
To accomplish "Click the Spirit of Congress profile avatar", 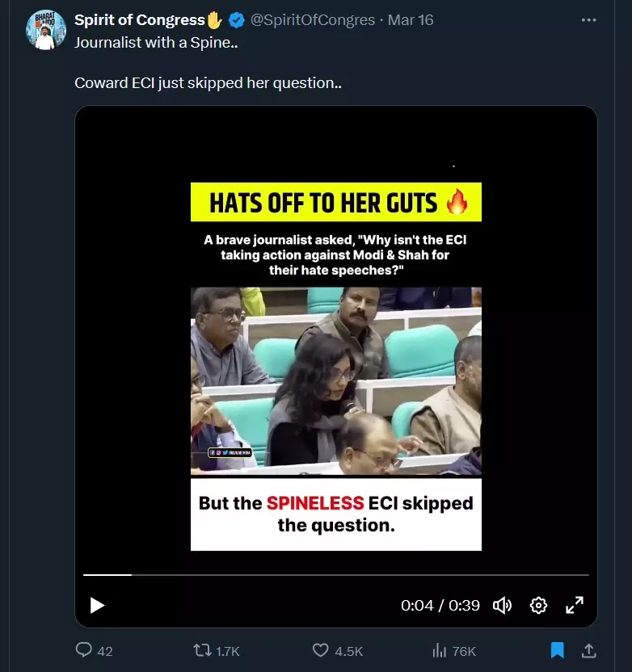I will pyautogui.click(x=45, y=30).
